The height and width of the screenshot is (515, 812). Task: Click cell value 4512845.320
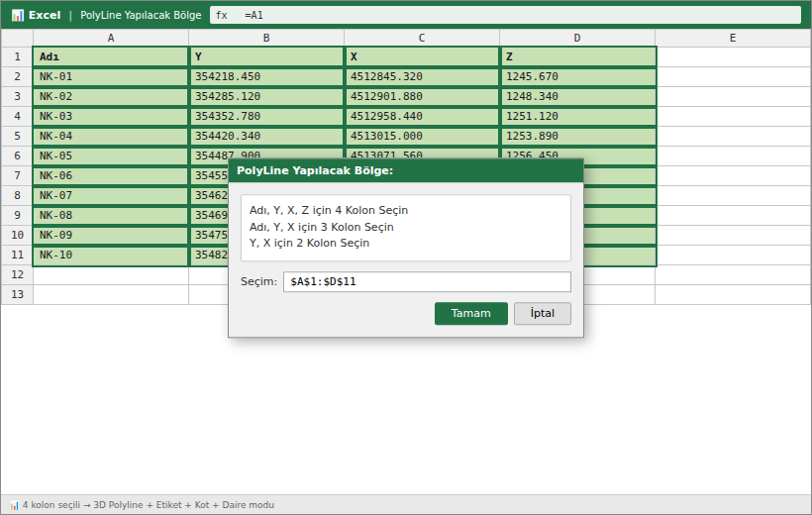tap(422, 76)
